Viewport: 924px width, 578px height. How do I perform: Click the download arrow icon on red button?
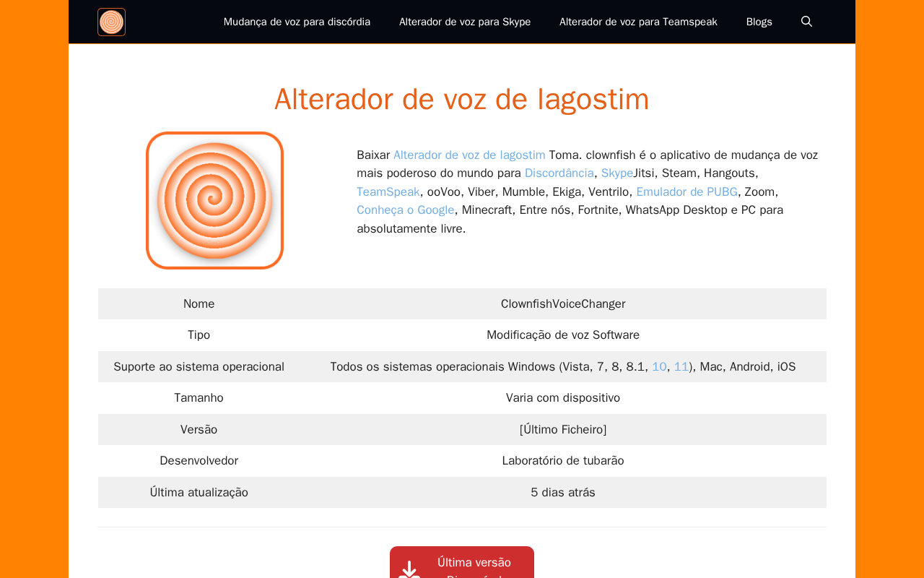pos(409,570)
